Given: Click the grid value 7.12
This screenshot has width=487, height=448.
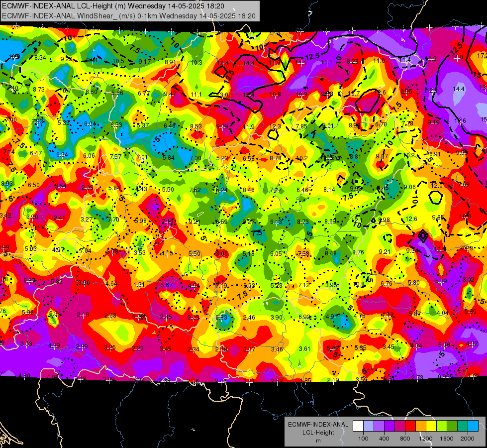Looking at the screenshot, I should 304,285.
